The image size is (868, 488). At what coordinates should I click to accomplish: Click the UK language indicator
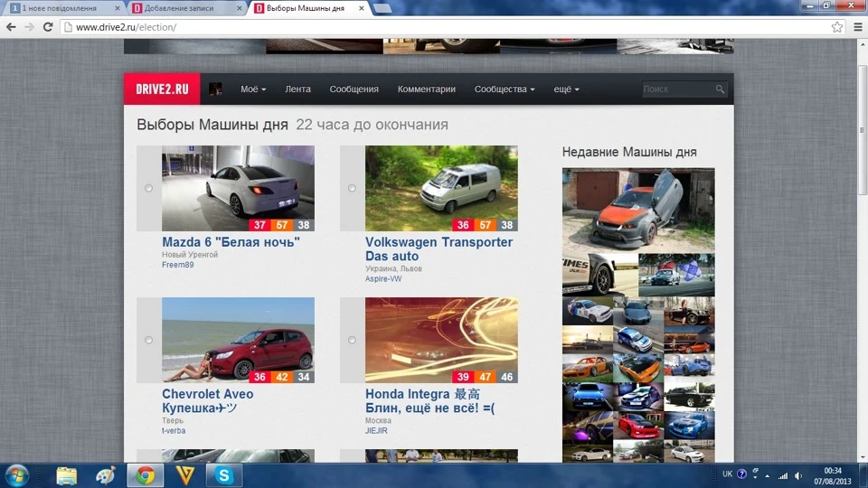click(727, 474)
